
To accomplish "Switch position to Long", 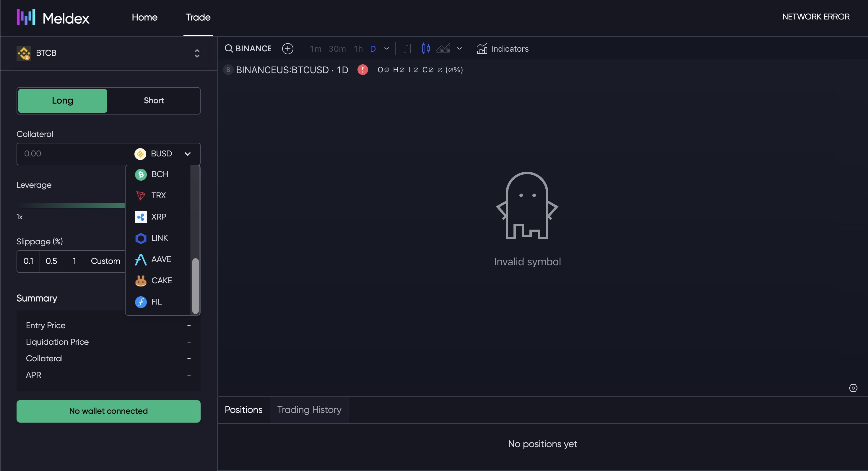I will (63, 101).
